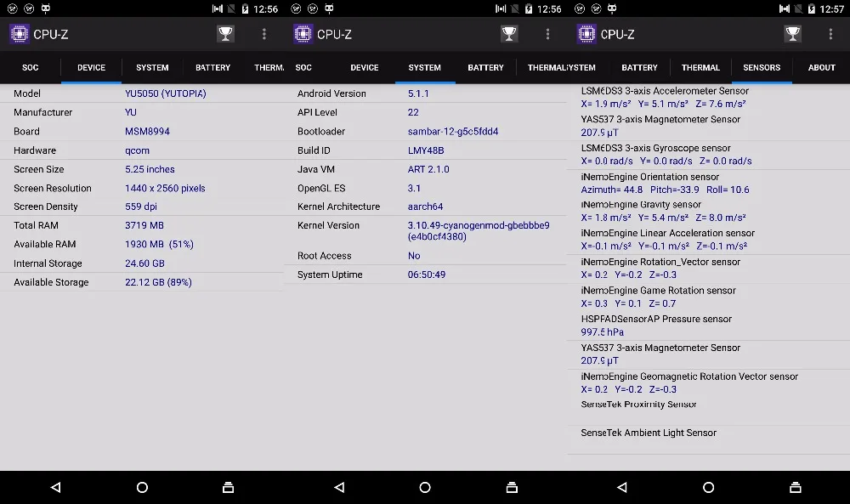Switch to SOC tab on the Device screen
The height and width of the screenshot is (504, 850).
pos(31,68)
